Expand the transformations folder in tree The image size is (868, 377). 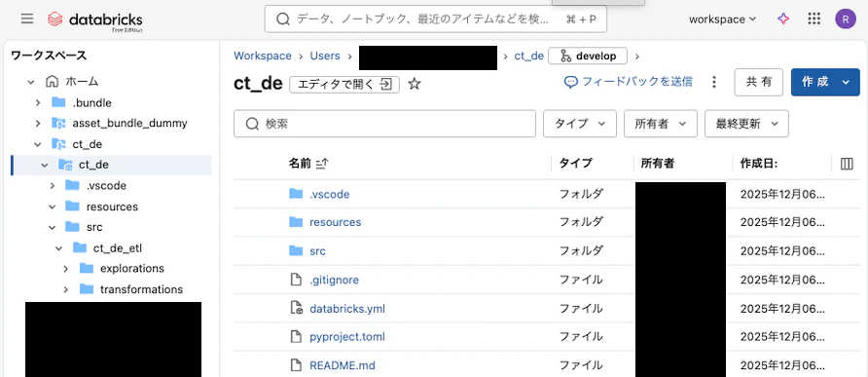[x=65, y=289]
